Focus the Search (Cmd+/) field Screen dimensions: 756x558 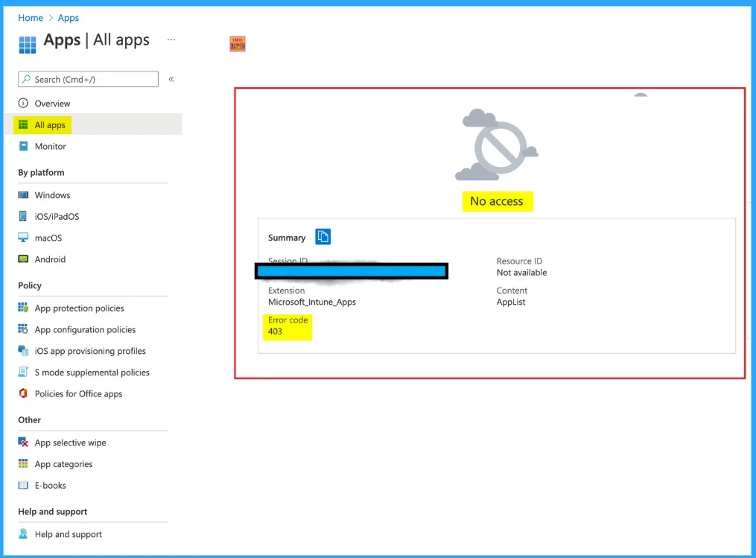click(88, 79)
